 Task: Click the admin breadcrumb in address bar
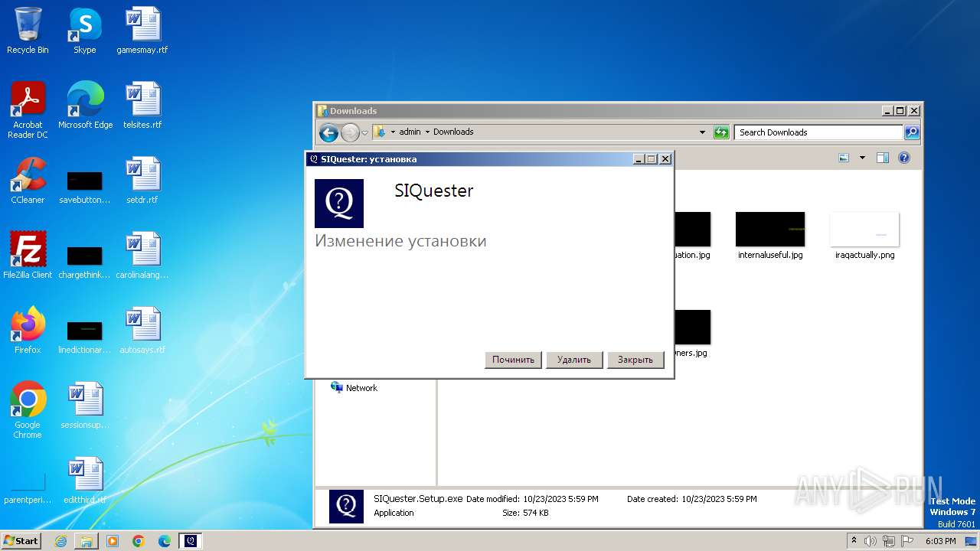pyautogui.click(x=410, y=132)
